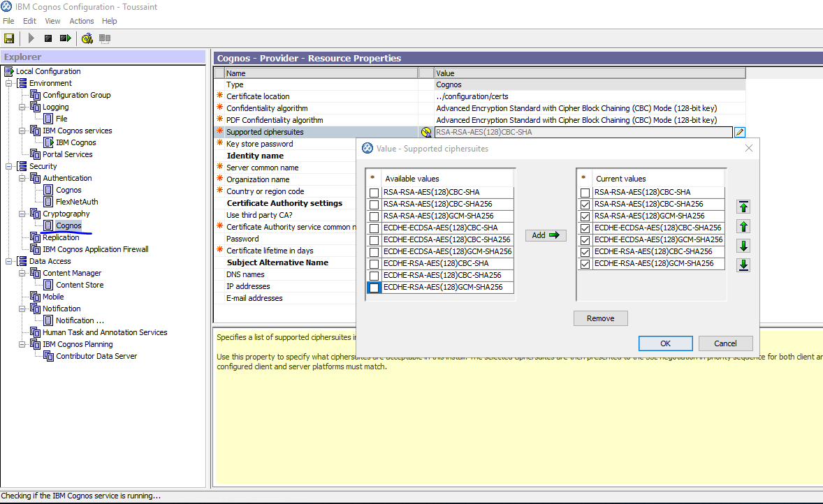The image size is (823, 504).
Task: Collapse the Security tree node
Action: (x=9, y=166)
